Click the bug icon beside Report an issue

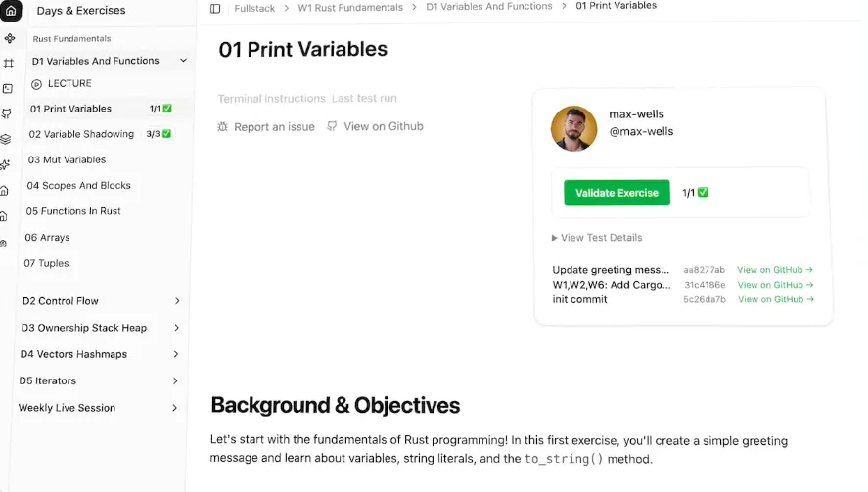[222, 127]
